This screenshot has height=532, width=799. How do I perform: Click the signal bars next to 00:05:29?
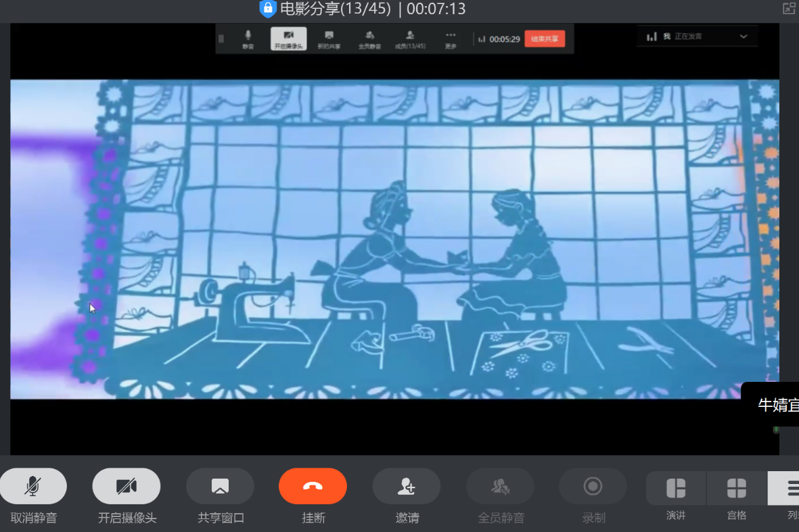482,39
